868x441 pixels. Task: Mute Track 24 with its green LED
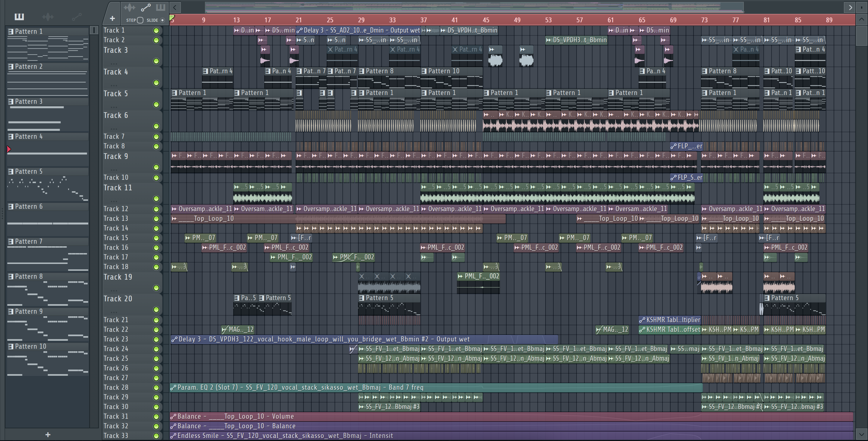pyautogui.click(x=156, y=349)
